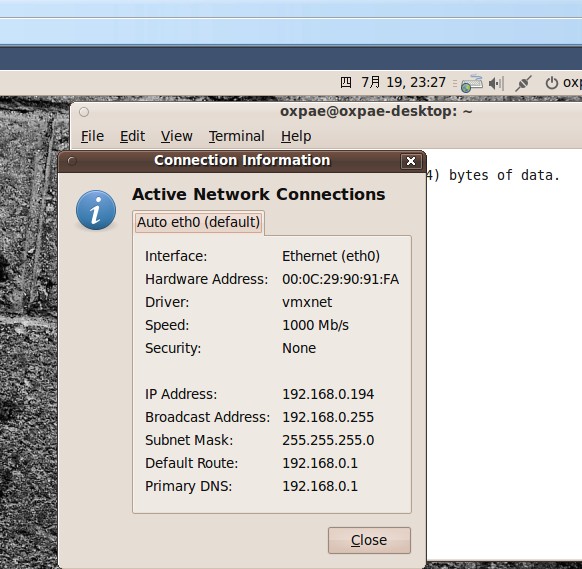
Task: Click the terminal window round button
Action: tap(84, 112)
